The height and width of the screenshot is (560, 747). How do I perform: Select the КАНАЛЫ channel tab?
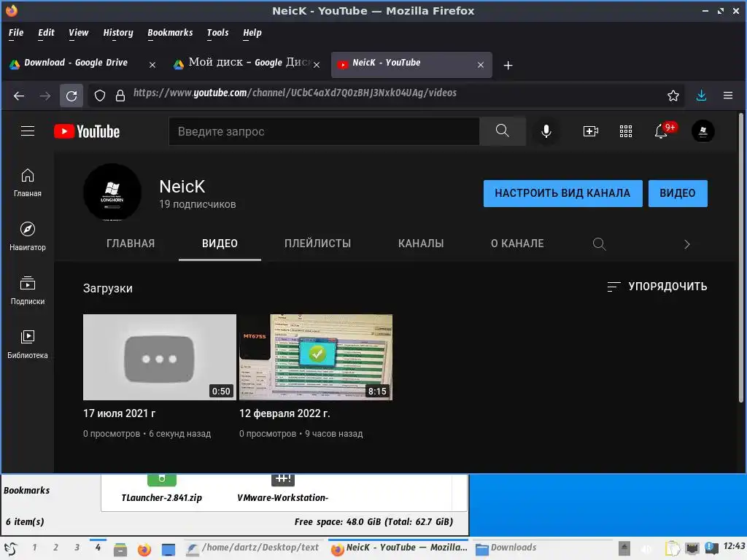pos(421,244)
